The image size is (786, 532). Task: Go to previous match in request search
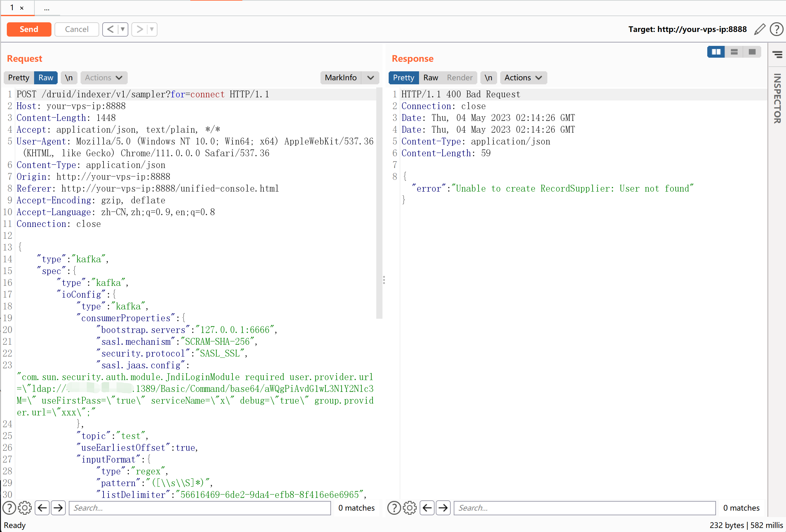(42, 508)
